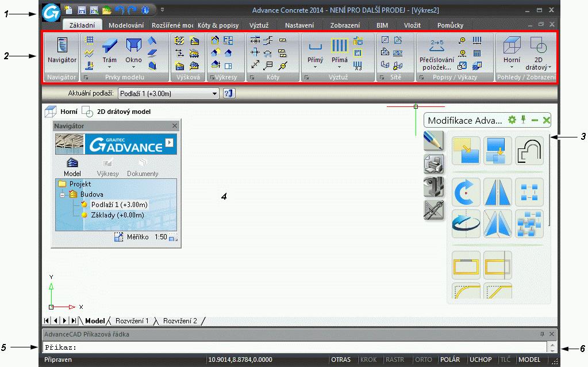The height and width of the screenshot is (367, 588).
Task: Collapse the Budova tree node
Action: [62, 195]
